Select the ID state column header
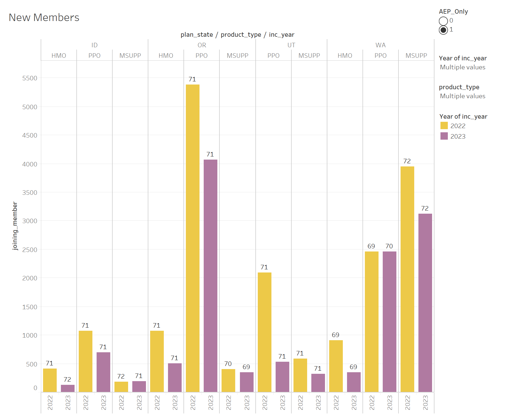This screenshot has width=525, height=420. (94, 45)
